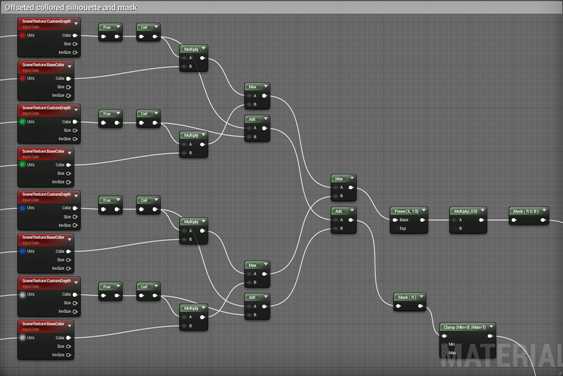The width and height of the screenshot is (563, 376).
Task: Collapse the red-UV SceneTexture CustomDepth node arrow
Action: pyautogui.click(x=76, y=23)
